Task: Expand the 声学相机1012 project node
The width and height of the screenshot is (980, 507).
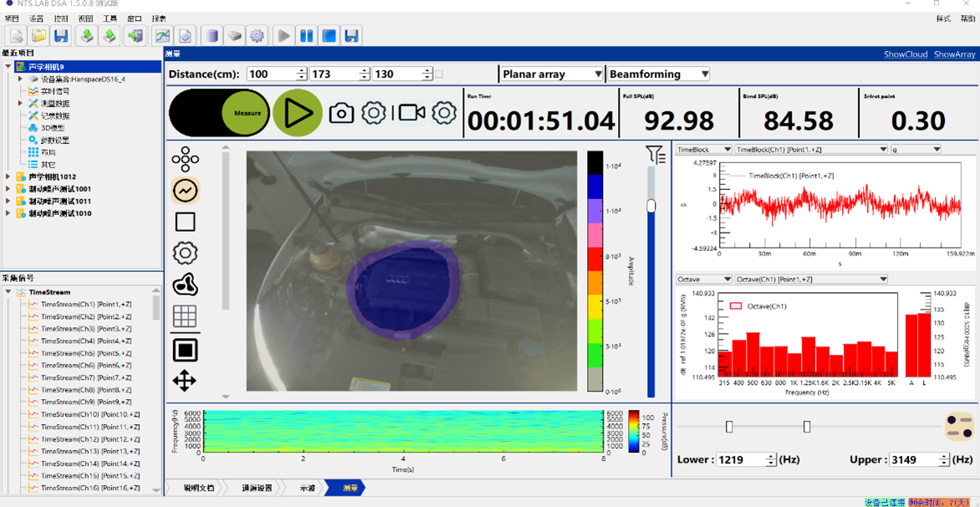Action: [8, 177]
